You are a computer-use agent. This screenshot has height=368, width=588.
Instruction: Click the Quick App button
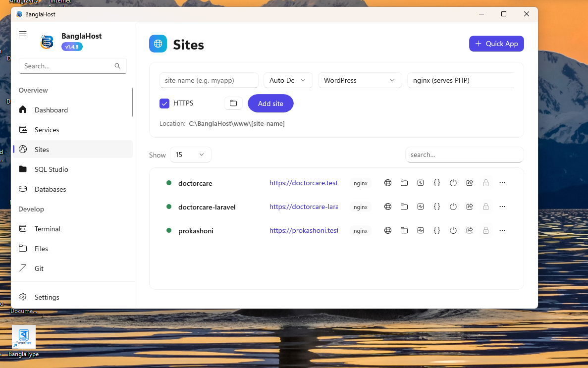click(496, 44)
